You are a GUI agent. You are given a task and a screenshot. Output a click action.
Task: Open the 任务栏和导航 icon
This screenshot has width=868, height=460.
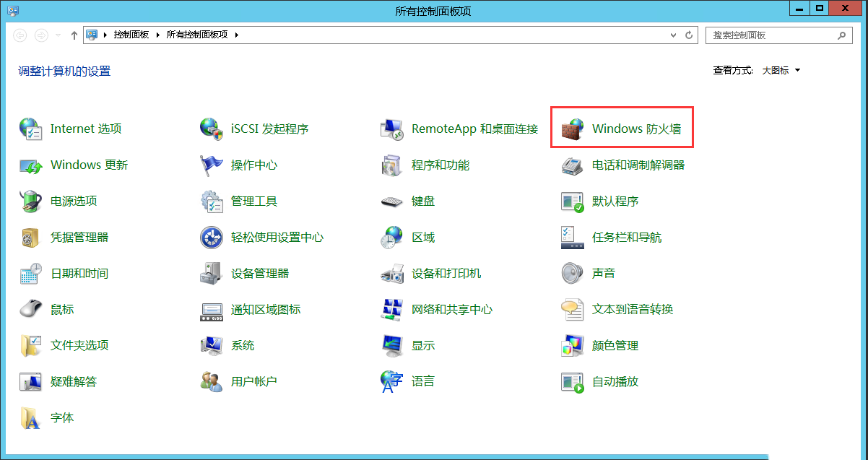[x=572, y=237]
